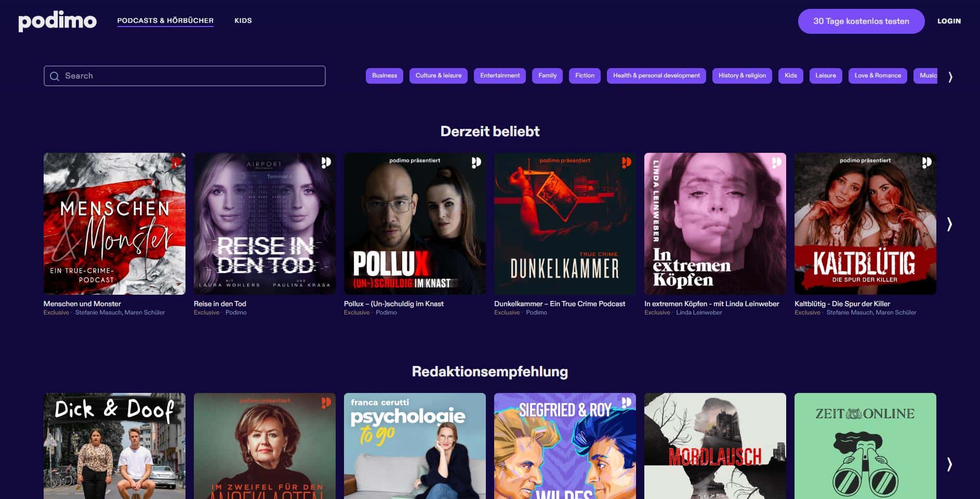Click Kaltblütig - Die Spur der Killer title
Screen dimensions: 980x499
click(x=842, y=304)
